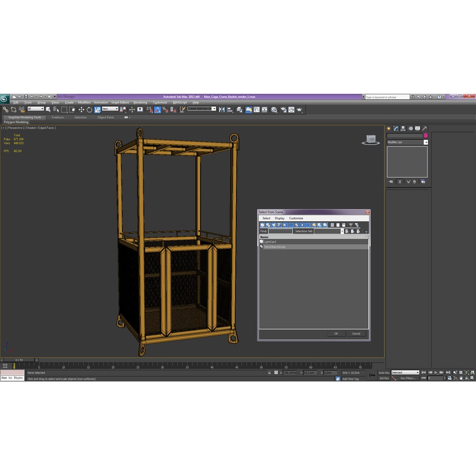Open Select by Name from main toolbar
The height and width of the screenshot is (476, 476).
pyautogui.click(x=56, y=110)
